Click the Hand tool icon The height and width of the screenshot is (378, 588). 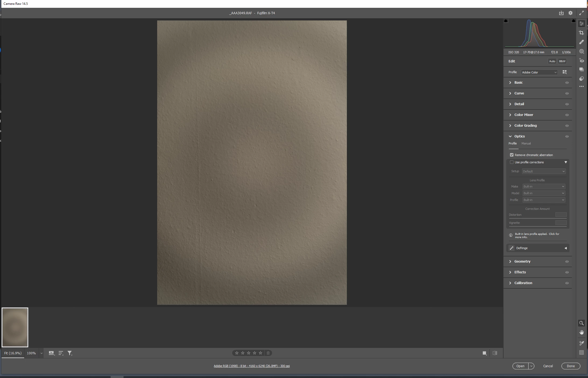pyautogui.click(x=582, y=333)
